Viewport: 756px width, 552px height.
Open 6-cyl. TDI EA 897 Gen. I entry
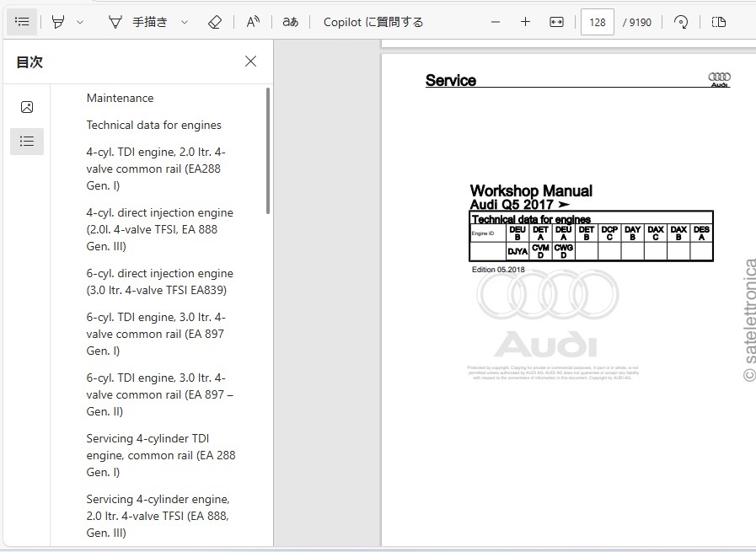pos(156,334)
